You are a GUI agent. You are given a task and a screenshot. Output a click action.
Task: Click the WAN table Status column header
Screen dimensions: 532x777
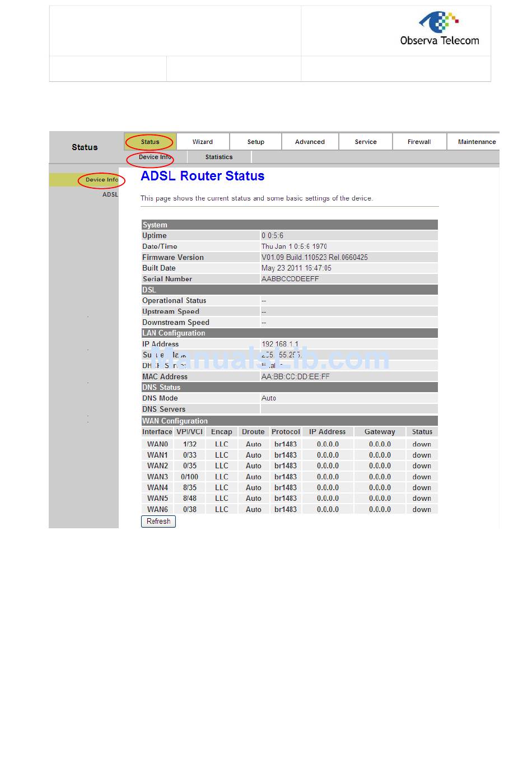tap(422, 432)
